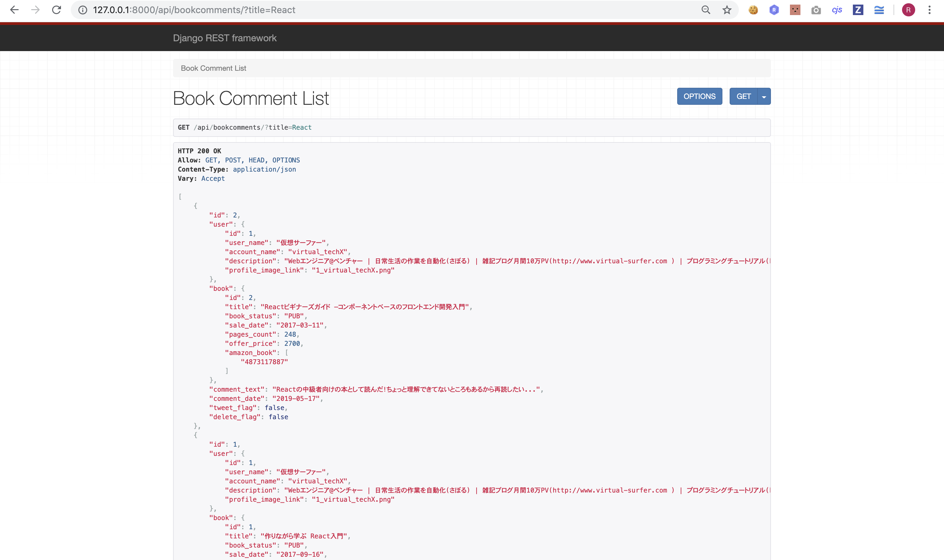Click the GET /api/bookcomments/?title=React request line
This screenshot has width=944, height=560.
tap(245, 127)
